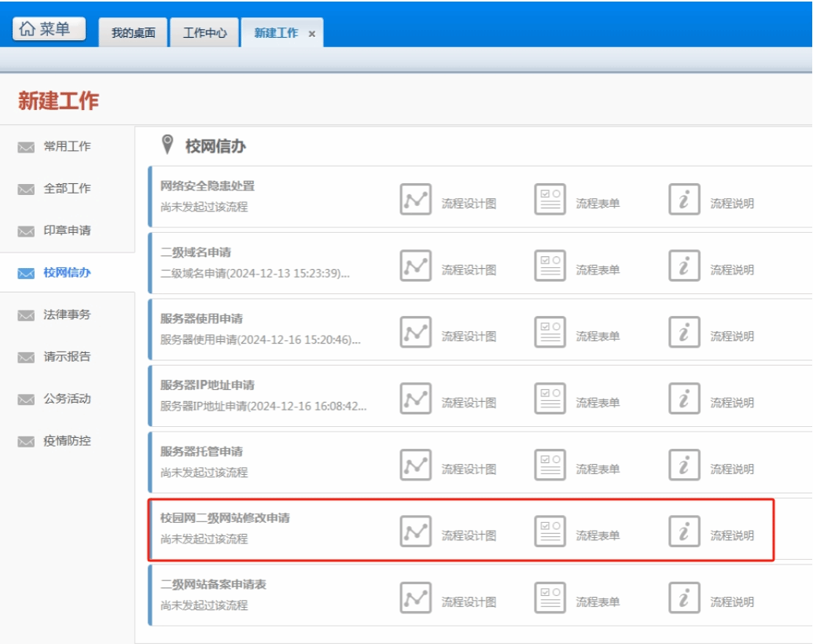813x644 pixels.
Task: Start the 校园网二级网站修改申请 workflow
Action: coord(226,519)
